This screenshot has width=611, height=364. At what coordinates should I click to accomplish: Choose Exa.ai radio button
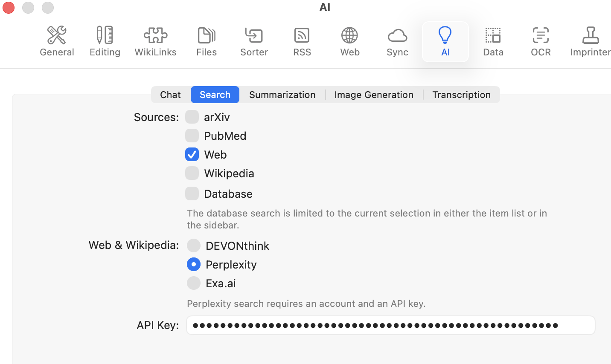coord(194,283)
